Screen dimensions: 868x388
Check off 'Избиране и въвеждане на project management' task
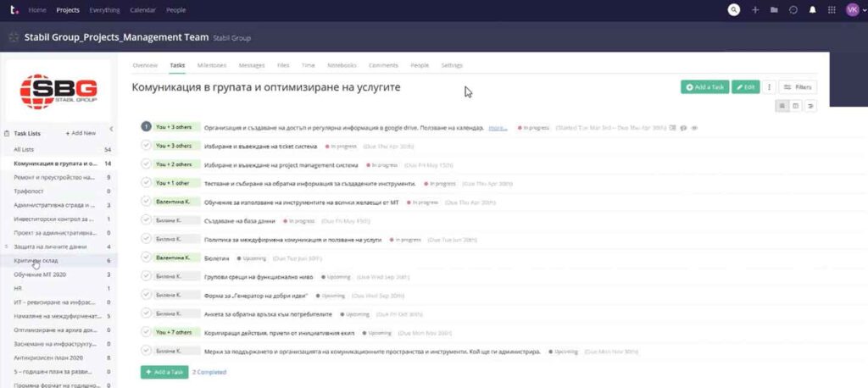(146, 164)
